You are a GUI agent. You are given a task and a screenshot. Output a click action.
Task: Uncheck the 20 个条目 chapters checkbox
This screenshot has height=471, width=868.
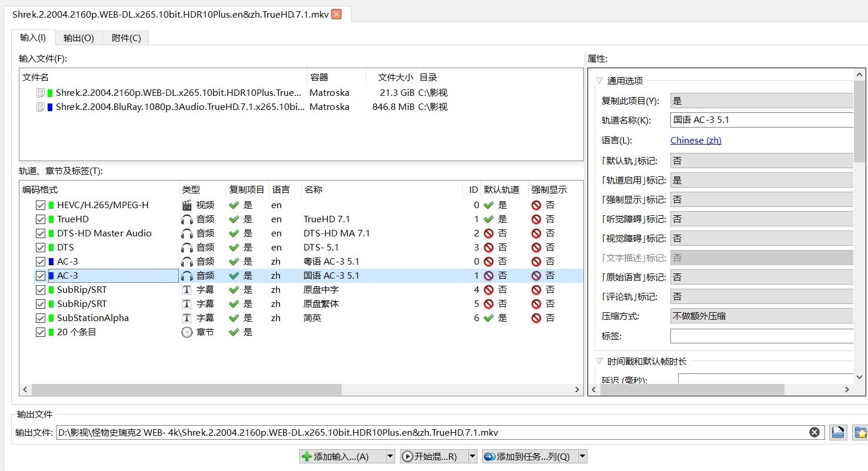[x=41, y=332]
